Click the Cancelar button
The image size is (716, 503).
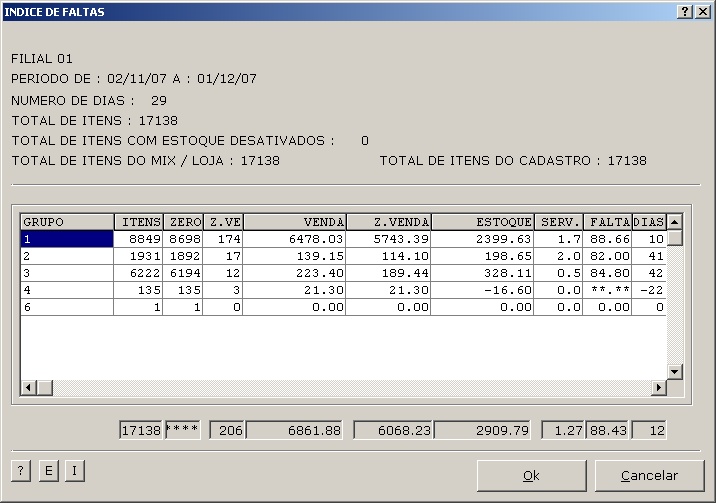649,476
